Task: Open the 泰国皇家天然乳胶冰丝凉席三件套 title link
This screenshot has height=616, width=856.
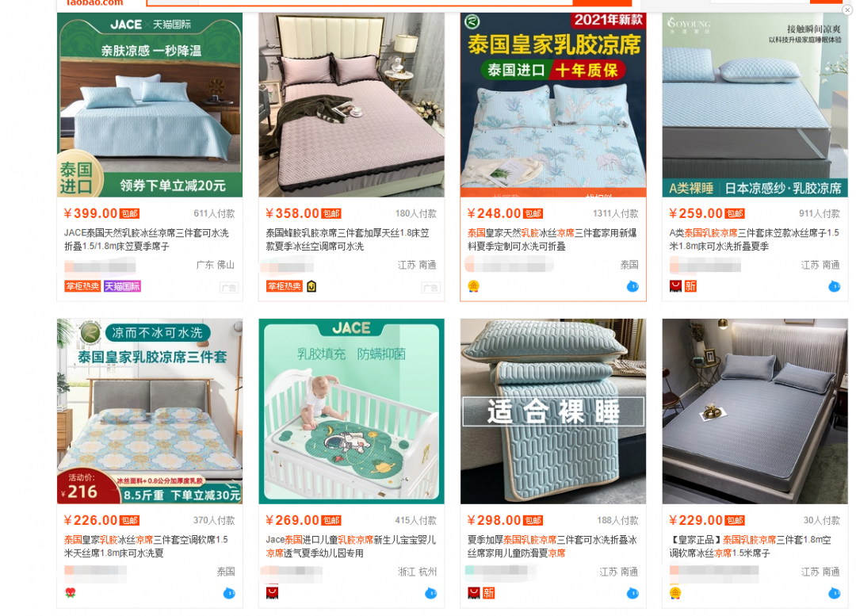Action: (552, 239)
